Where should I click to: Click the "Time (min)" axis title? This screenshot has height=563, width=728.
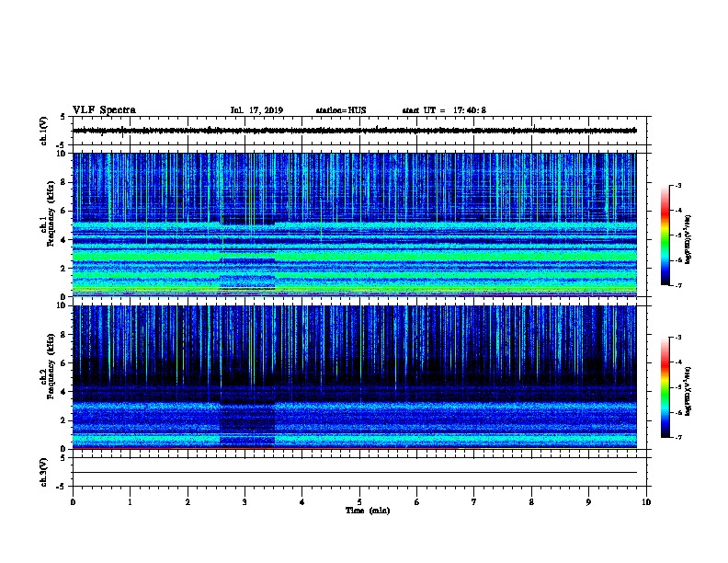tap(368, 511)
